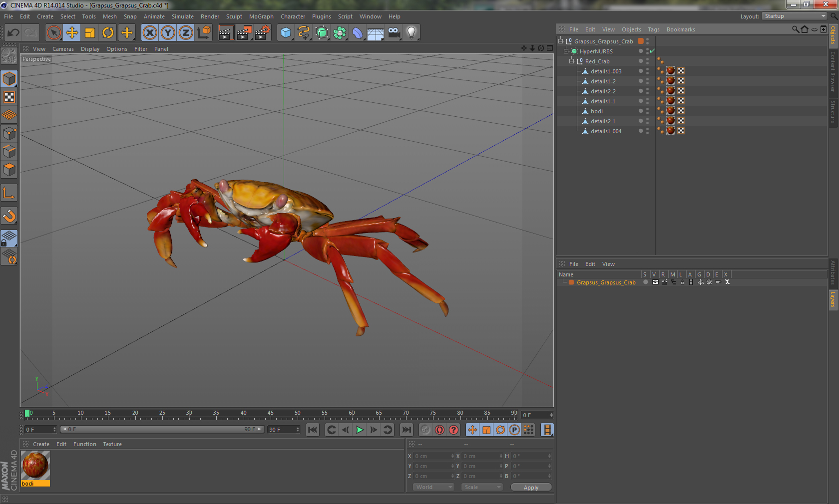Image resolution: width=839 pixels, height=504 pixels.
Task: Add a Cube primitive object
Action: (286, 33)
